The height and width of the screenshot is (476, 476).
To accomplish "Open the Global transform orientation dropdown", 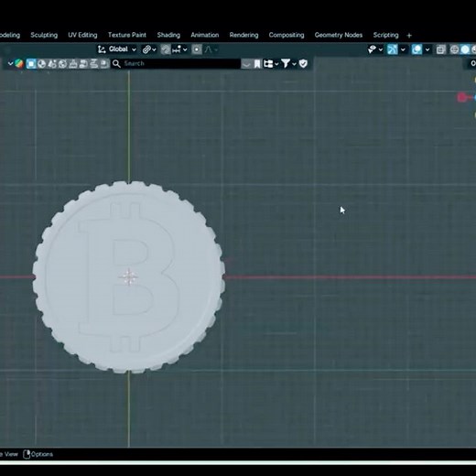I will (x=117, y=49).
